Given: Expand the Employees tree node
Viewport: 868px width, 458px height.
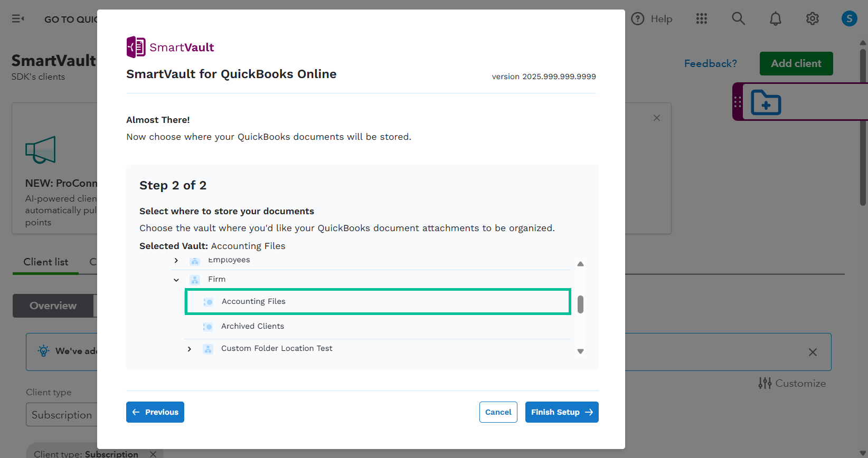Looking at the screenshot, I should coord(176,260).
